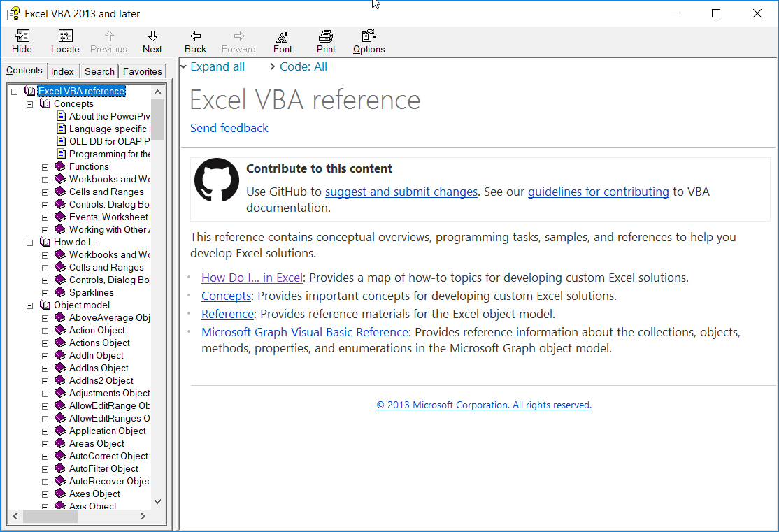
Task: Collapse the Excel VBA reference root node
Action: tap(15, 92)
